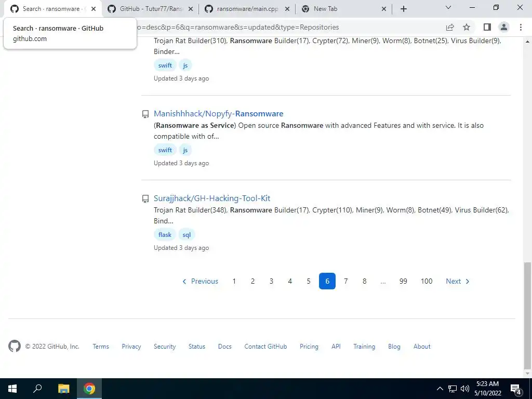Open File Explorer from taskbar
The height and width of the screenshot is (399, 532).
63,389
